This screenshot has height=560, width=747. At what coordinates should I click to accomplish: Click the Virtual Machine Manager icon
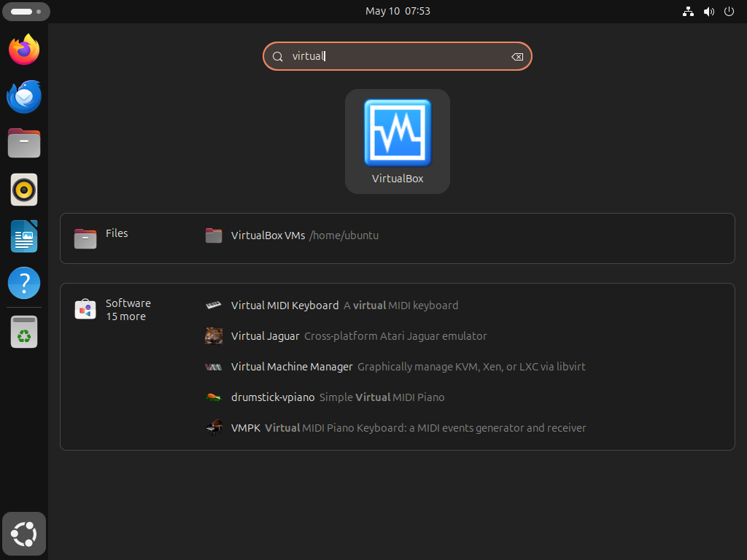point(214,367)
